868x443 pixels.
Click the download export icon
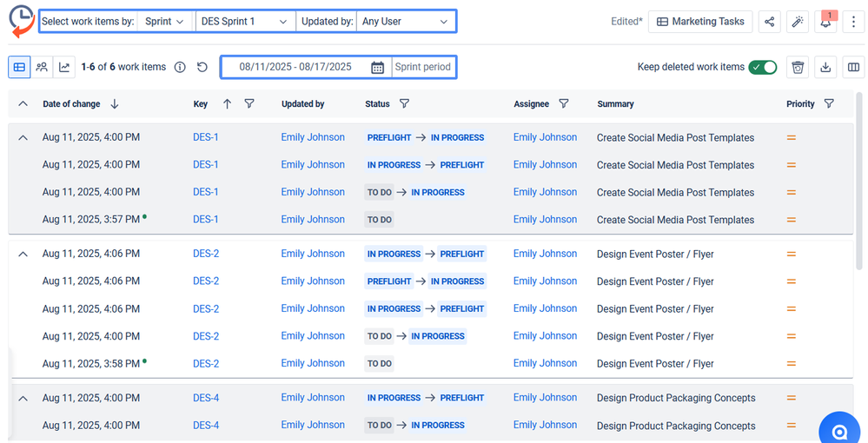(825, 67)
